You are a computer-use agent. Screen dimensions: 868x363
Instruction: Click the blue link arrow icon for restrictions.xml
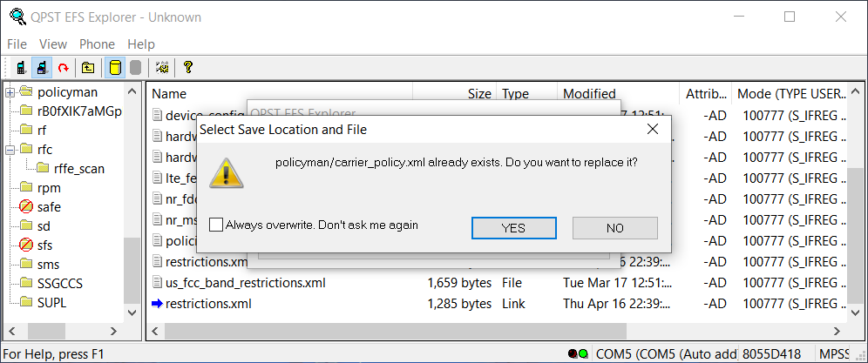(x=157, y=303)
